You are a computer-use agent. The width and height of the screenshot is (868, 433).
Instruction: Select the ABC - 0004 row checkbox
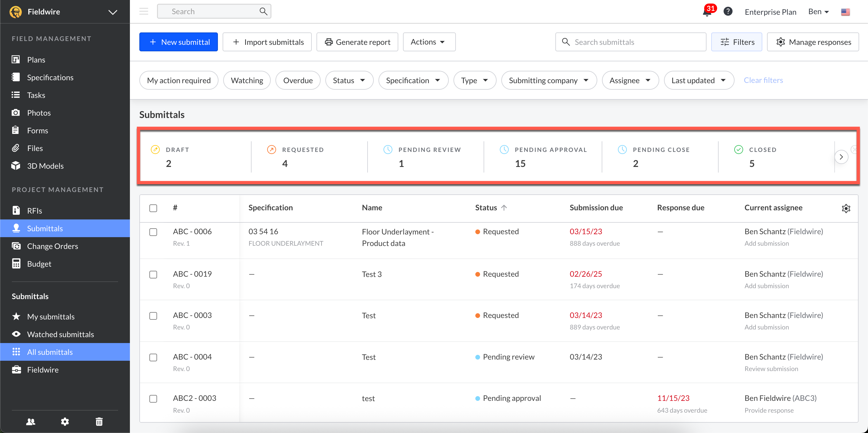tap(153, 357)
